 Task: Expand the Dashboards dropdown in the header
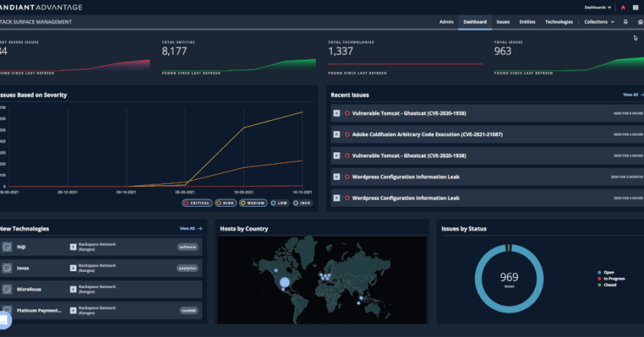click(x=597, y=8)
